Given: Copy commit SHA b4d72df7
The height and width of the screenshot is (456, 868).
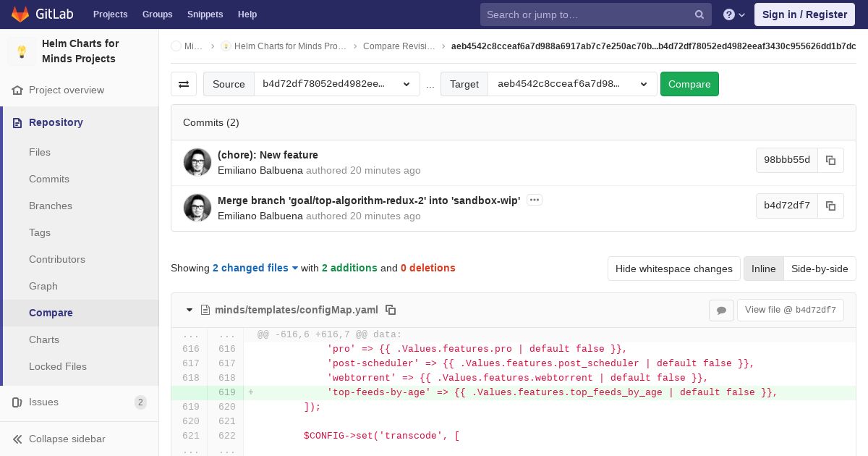Looking at the screenshot, I should [x=830, y=206].
